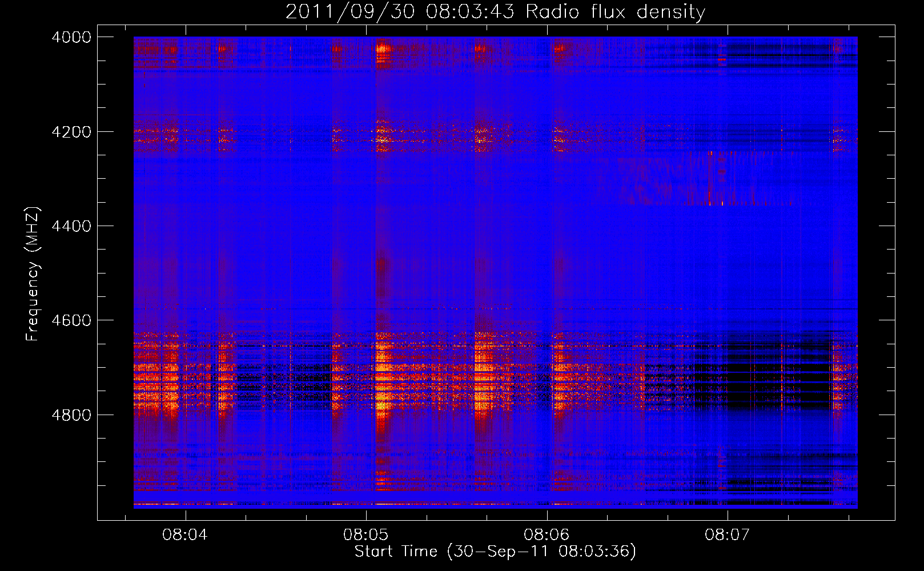Viewport: 924px width, 571px height.
Task: Click the plot title '2011/09/30 08:03:43 Radio flux density'
Action: point(495,11)
